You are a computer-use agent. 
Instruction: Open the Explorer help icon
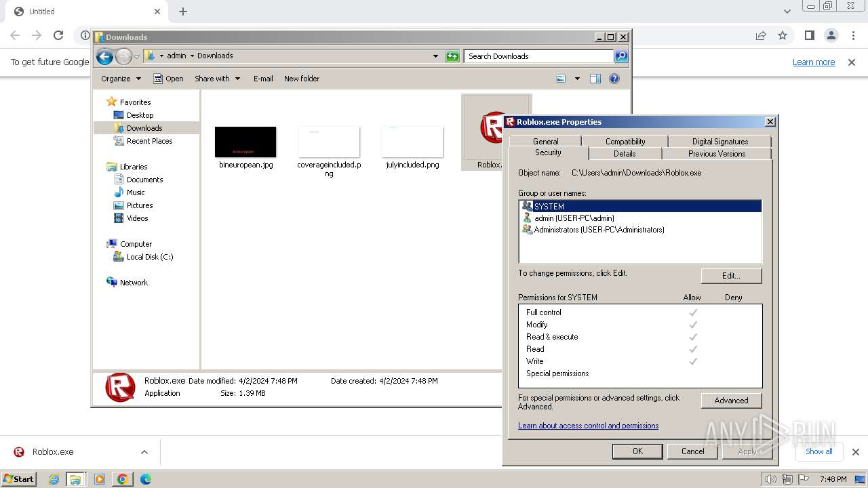pyautogui.click(x=614, y=79)
